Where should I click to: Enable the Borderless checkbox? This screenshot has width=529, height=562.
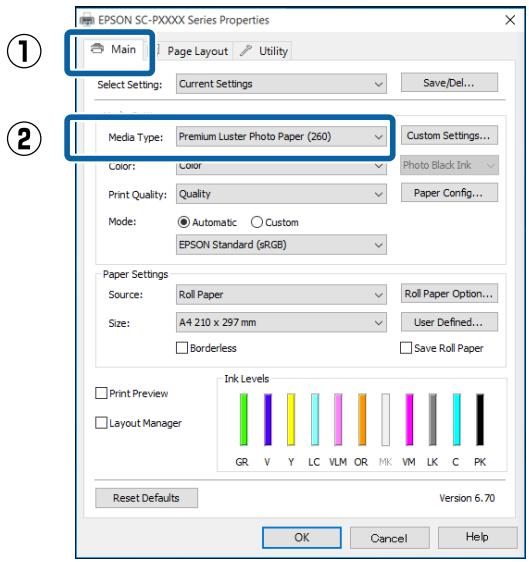[182, 348]
